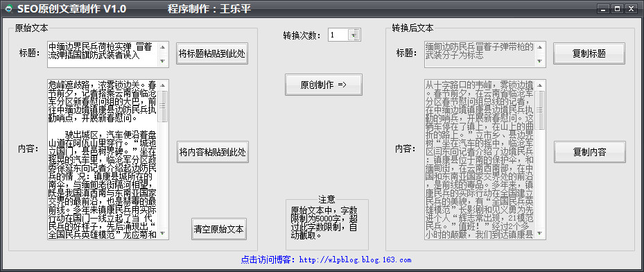Click 清空原始文本 button

[218, 229]
